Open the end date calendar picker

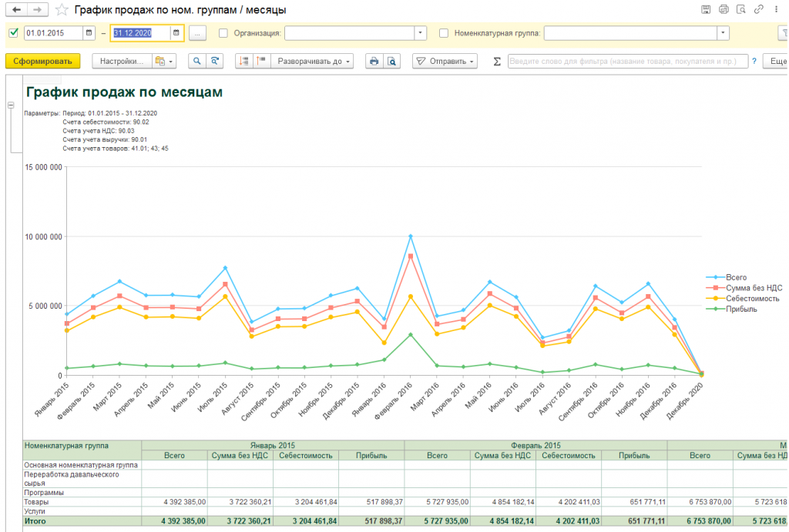[176, 33]
